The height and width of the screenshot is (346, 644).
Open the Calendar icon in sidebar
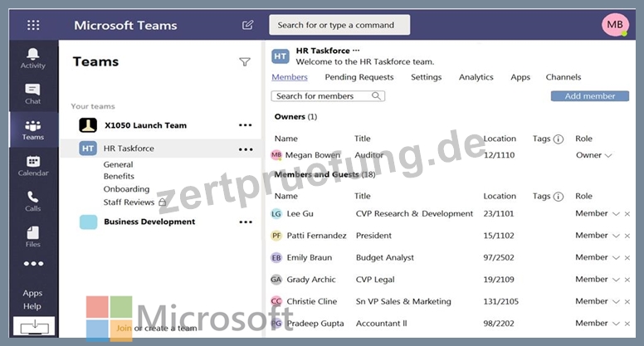33,161
